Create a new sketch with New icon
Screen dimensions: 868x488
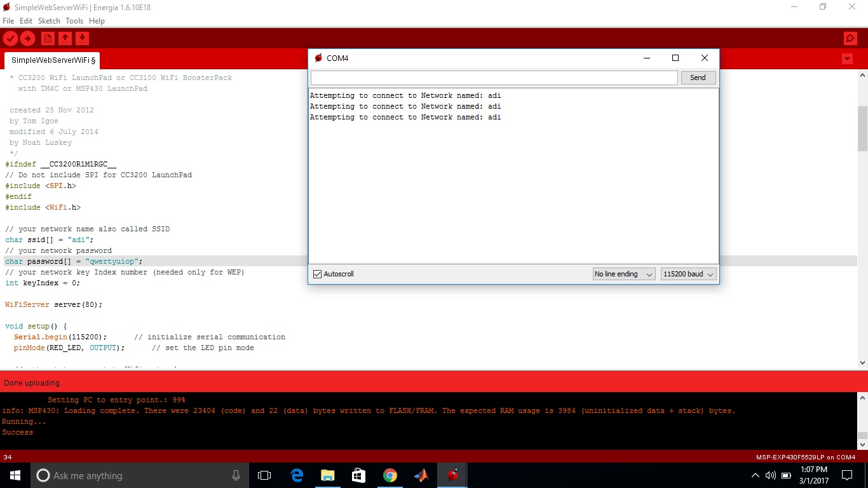48,39
